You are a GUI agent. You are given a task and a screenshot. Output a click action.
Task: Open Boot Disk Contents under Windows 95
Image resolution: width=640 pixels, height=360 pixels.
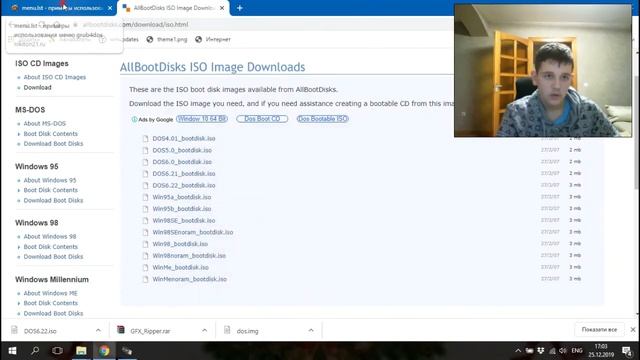(x=50, y=190)
